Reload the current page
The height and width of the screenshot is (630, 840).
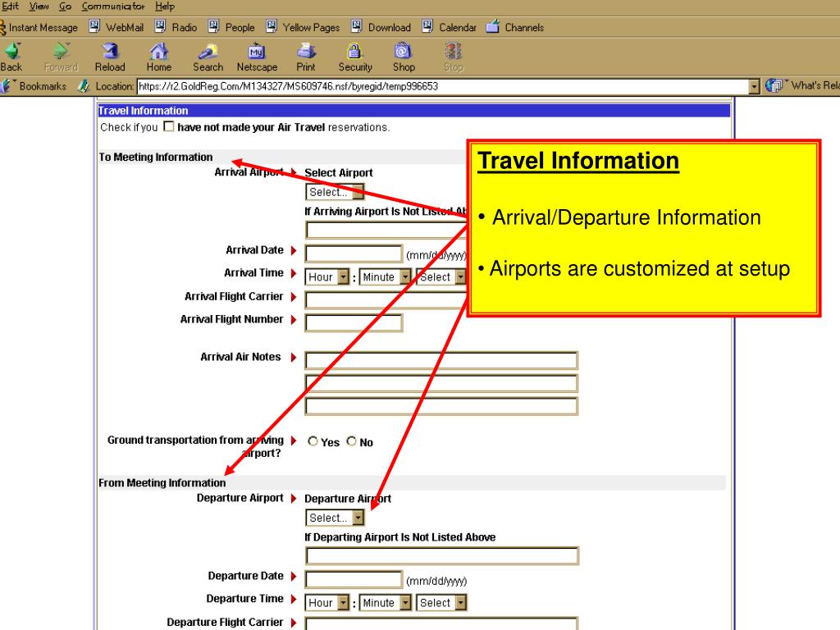tap(110, 57)
